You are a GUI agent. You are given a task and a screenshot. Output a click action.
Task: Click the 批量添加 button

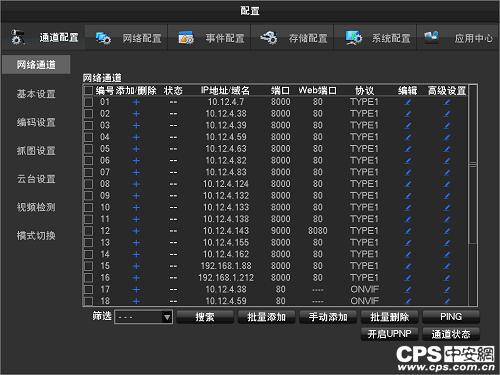[x=266, y=317]
